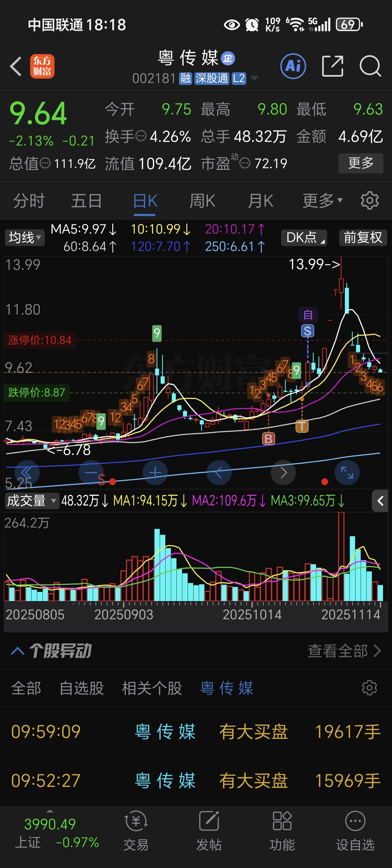Expand chart to fullscreen icon
This screenshot has width=392, height=868.
click(347, 472)
